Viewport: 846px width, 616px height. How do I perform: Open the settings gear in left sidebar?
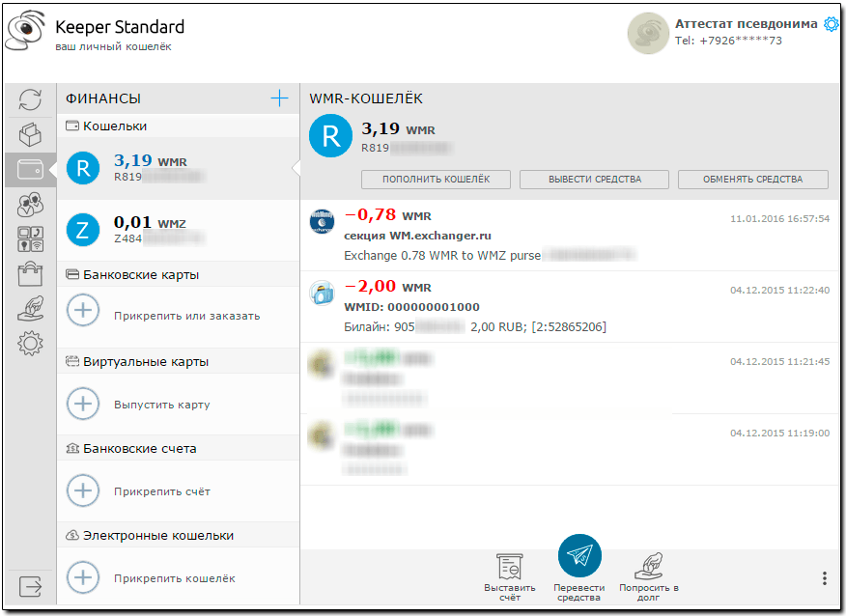(30, 342)
